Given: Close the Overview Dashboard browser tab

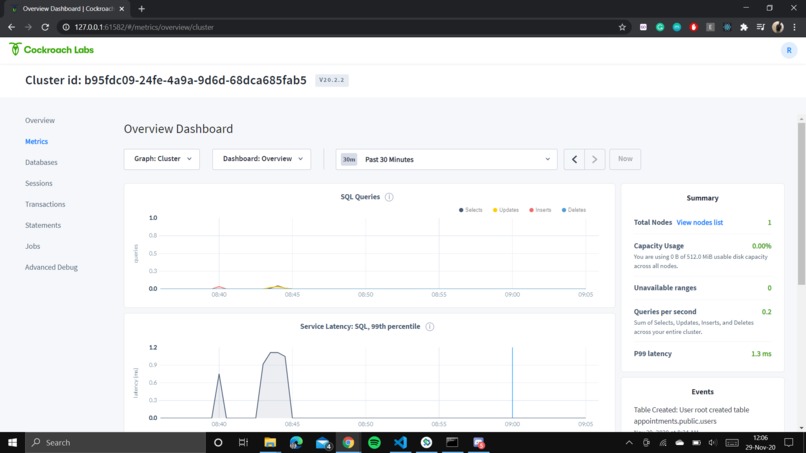Looking at the screenshot, I should [122, 9].
